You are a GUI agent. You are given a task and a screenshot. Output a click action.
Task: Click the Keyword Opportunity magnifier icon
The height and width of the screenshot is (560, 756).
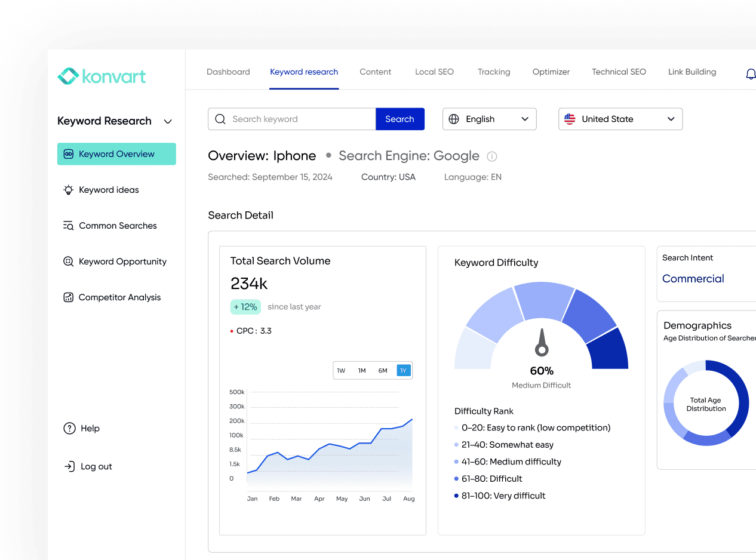[68, 261]
